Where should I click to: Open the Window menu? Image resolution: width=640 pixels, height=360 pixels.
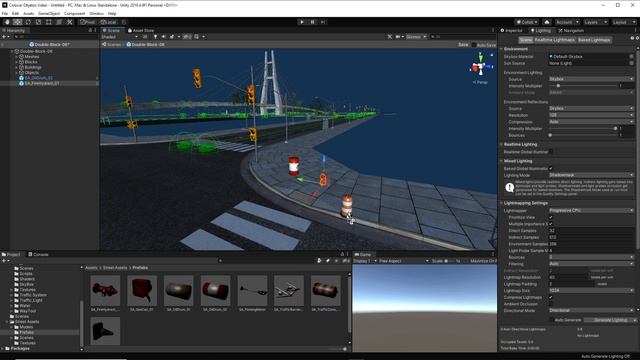click(x=96, y=13)
